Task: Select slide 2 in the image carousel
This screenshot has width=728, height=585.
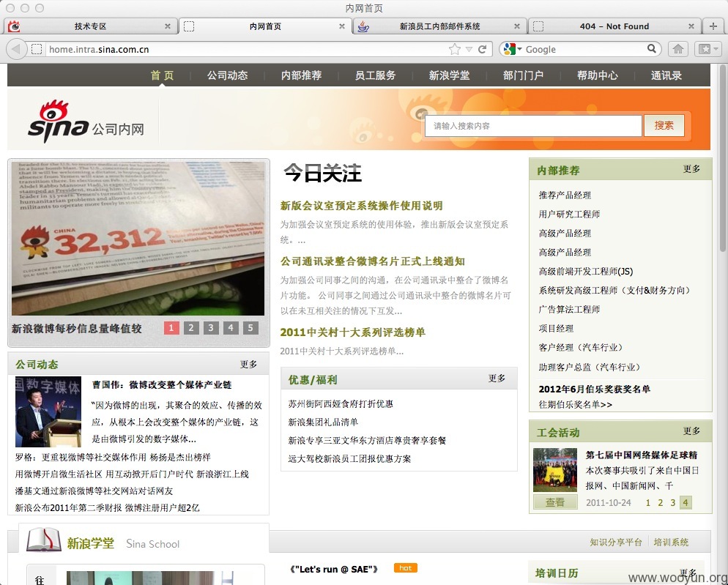Action: pos(191,328)
